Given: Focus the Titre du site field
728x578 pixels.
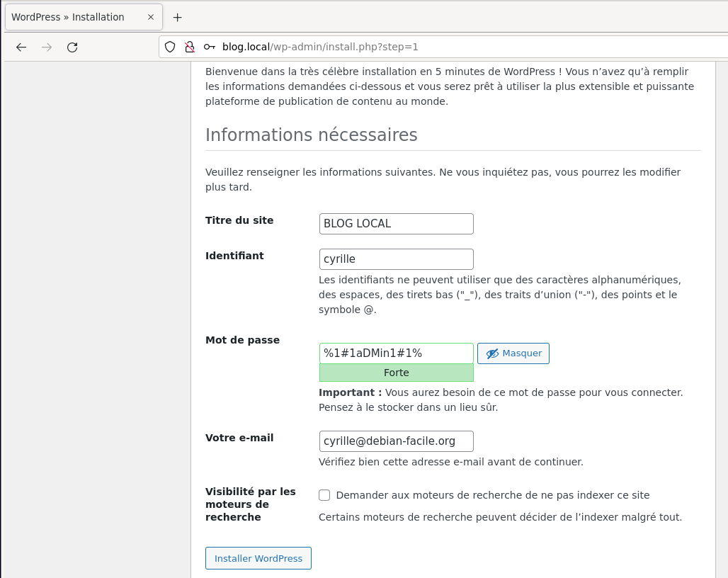Looking at the screenshot, I should (x=396, y=224).
